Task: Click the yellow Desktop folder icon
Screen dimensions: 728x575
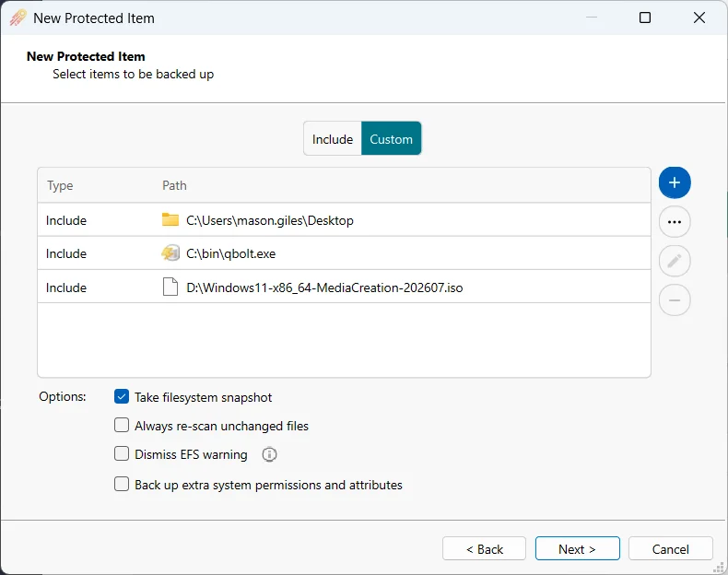Action: pos(170,219)
